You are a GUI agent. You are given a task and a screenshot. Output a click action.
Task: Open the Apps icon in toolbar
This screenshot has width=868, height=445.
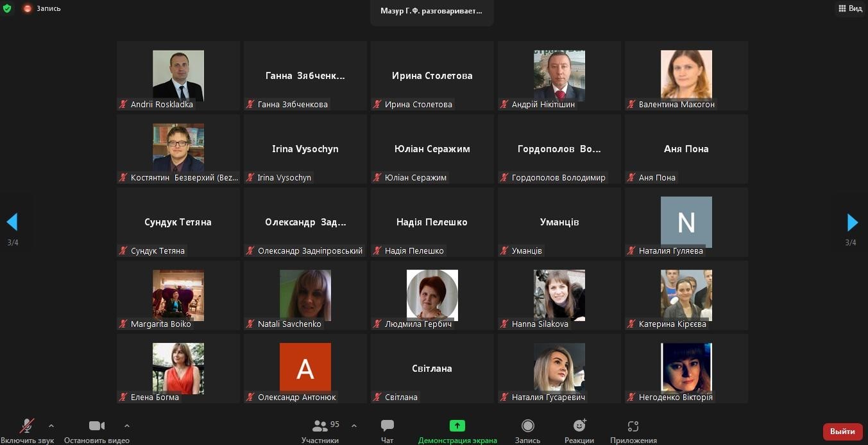point(633,426)
